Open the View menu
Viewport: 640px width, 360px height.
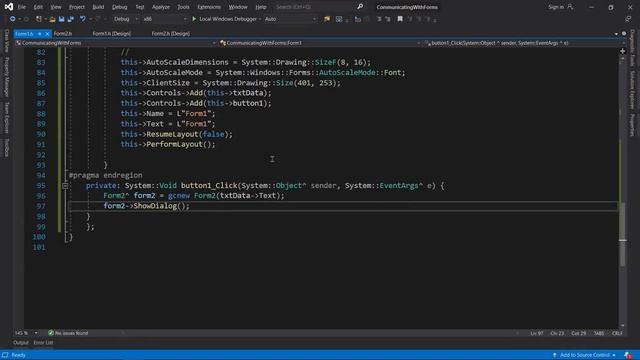click(56, 7)
